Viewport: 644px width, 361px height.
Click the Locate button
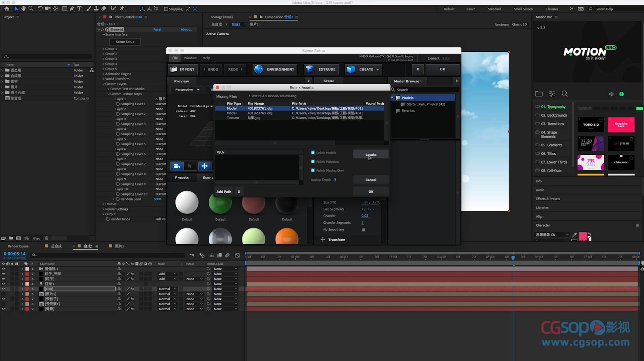coord(371,154)
